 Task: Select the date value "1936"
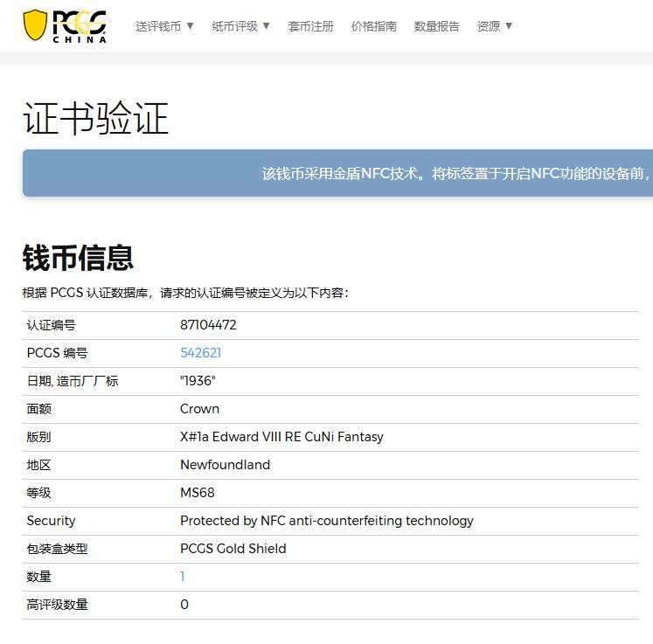[x=198, y=381]
